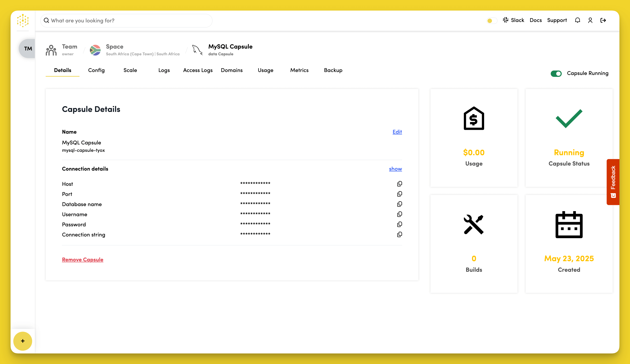630x364 pixels.
Task: Sign out using the logout icon
Action: 603,20
